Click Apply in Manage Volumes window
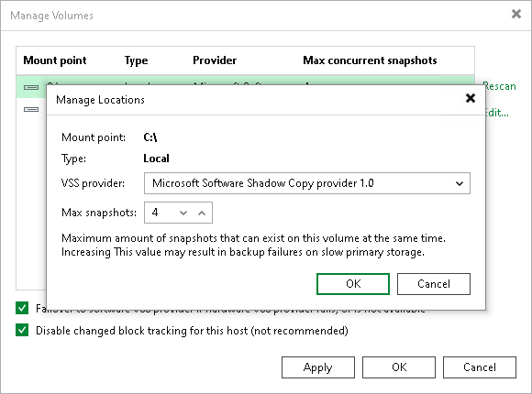Screen dimensions: 532x394 318,367
